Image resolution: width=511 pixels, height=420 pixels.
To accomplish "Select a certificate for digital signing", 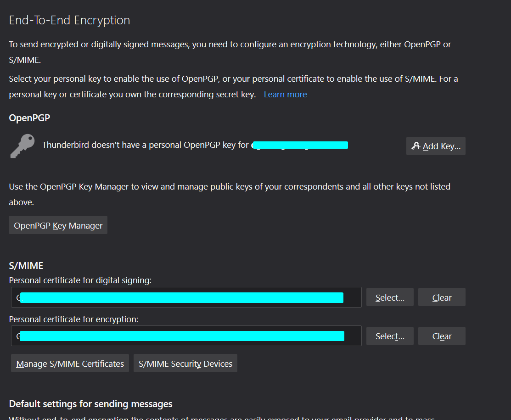I will point(390,297).
